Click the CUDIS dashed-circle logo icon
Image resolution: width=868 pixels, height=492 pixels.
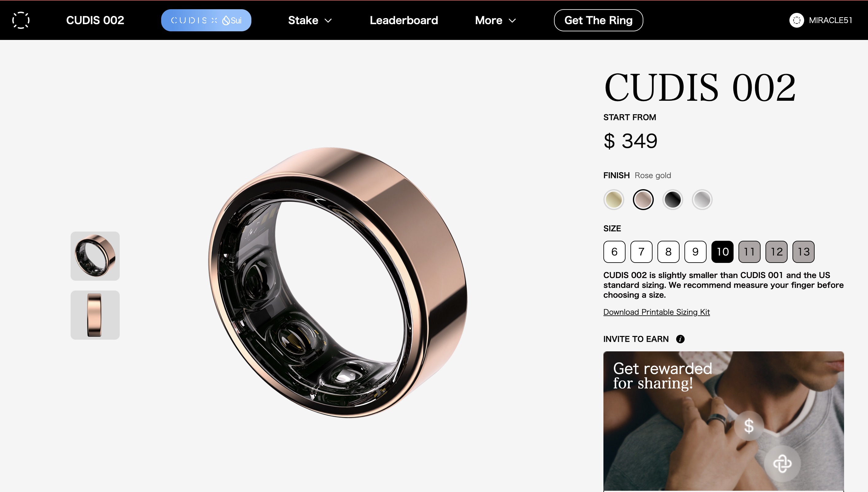[x=21, y=20]
